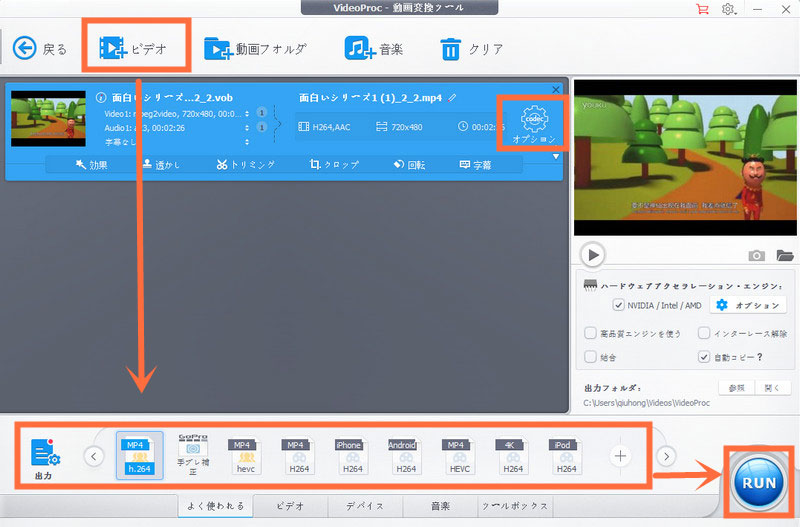Toggle 自動コピー checkbox
The image size is (800, 527).
click(x=704, y=357)
